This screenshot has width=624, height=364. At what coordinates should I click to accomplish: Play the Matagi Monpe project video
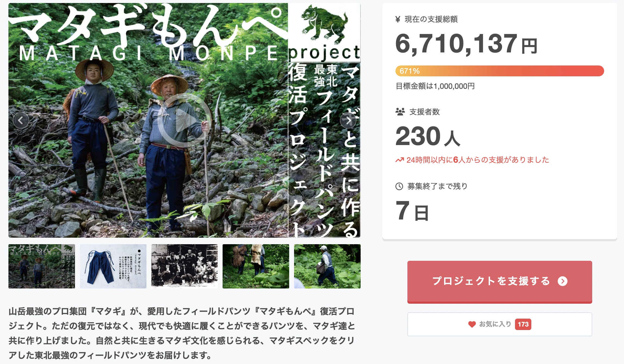click(185, 120)
